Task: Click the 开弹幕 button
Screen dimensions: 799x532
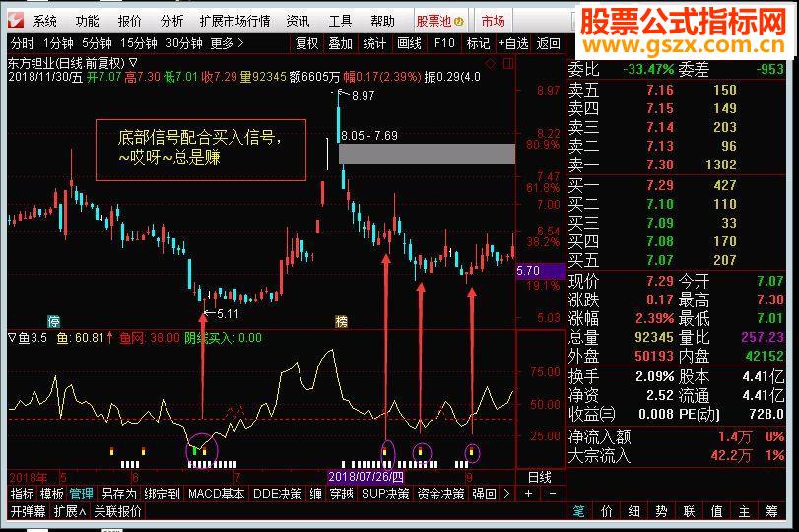Action: coord(29,511)
